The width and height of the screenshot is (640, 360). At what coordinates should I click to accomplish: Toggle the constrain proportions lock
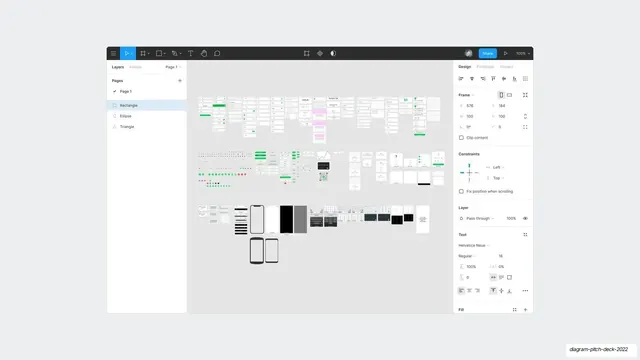pos(525,116)
